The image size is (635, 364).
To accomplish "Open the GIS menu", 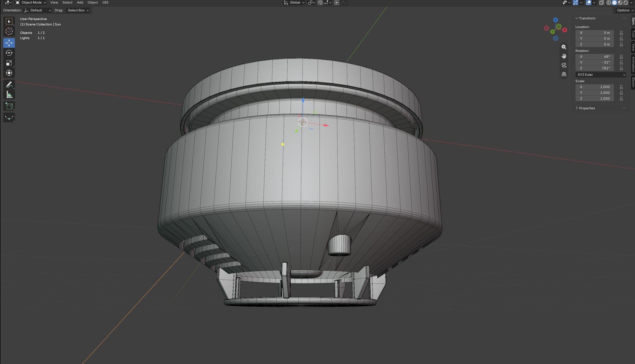I will coord(105,2).
